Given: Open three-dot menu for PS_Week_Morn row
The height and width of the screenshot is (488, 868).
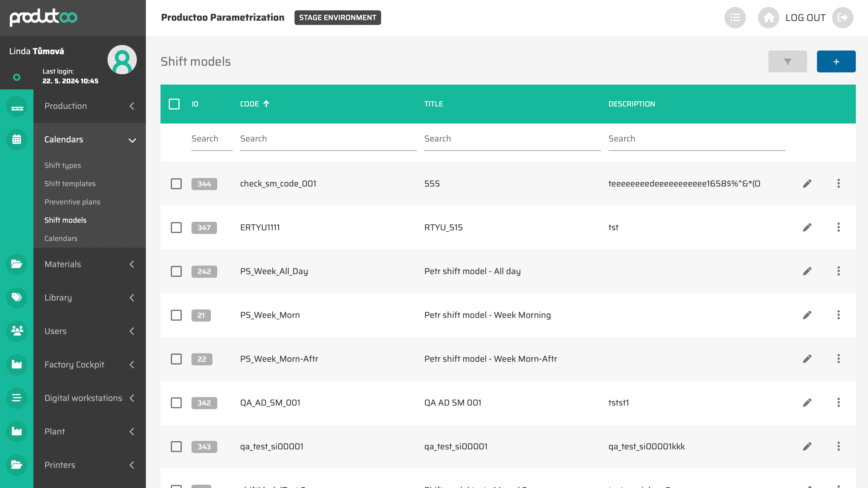Looking at the screenshot, I should coord(838,315).
